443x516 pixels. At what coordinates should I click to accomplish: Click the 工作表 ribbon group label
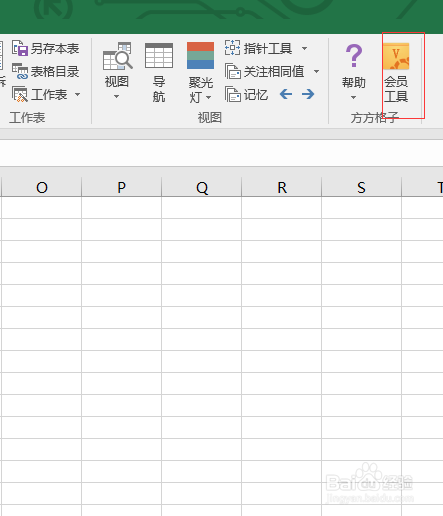(27, 117)
